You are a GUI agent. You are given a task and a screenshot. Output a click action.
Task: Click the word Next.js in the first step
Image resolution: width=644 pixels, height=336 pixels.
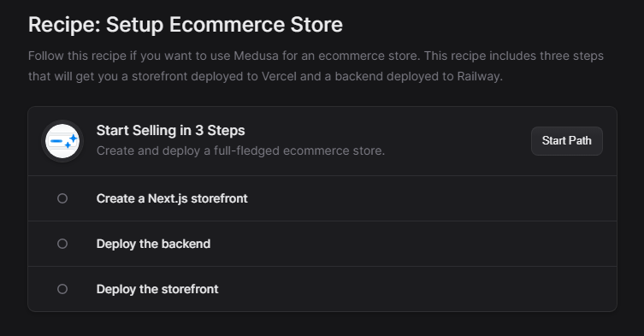tap(168, 198)
